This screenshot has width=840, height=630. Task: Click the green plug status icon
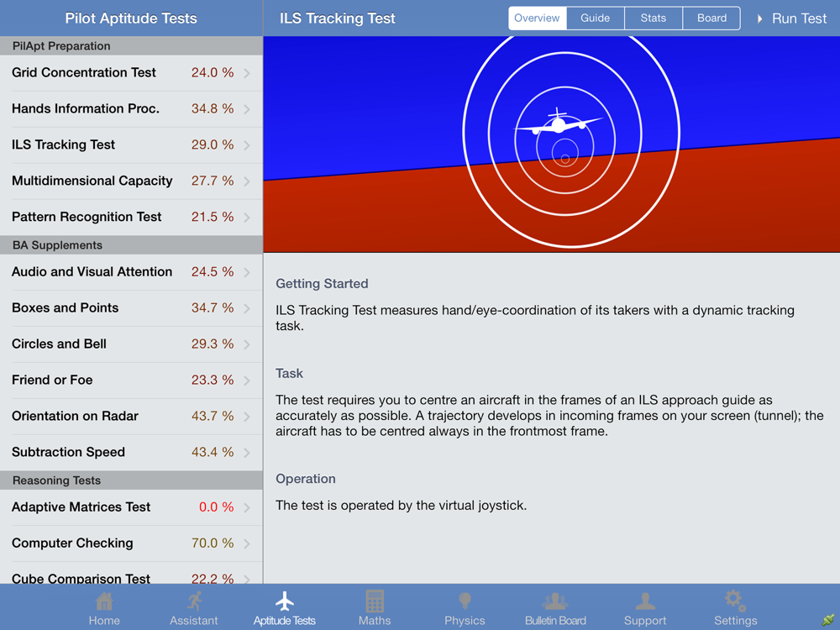tap(828, 621)
